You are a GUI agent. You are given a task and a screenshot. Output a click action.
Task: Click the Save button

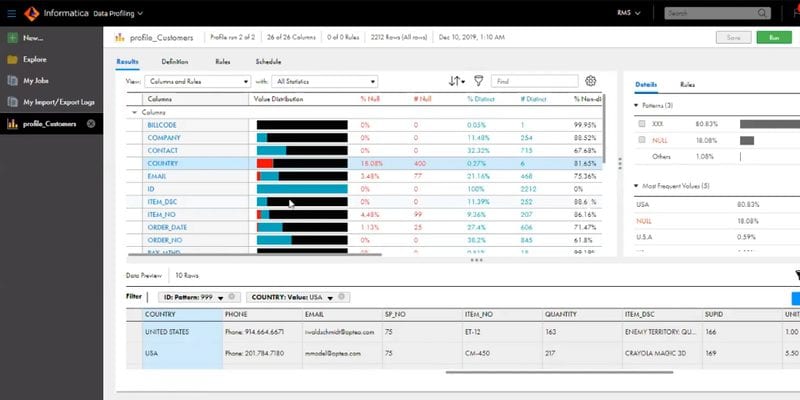pos(734,37)
